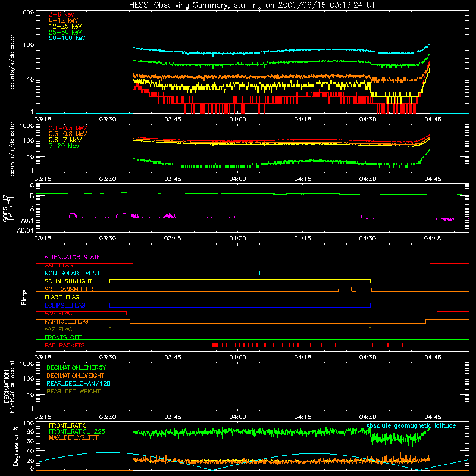Image resolution: width=476 pixels, height=476 pixels.
Task: Click the DECIMATION ENERGY or weight axis label
Action: (x=9, y=386)
